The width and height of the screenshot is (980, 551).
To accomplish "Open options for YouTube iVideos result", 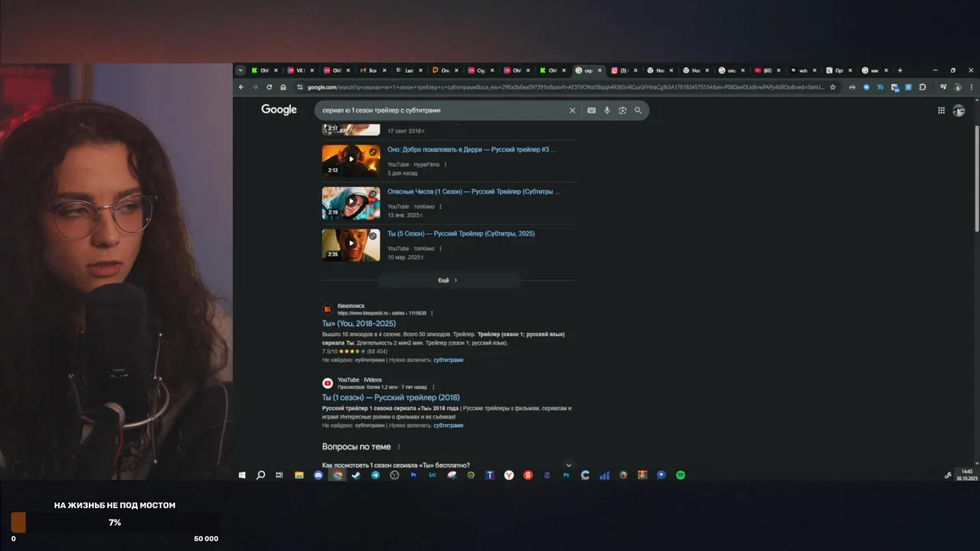I will [x=433, y=387].
